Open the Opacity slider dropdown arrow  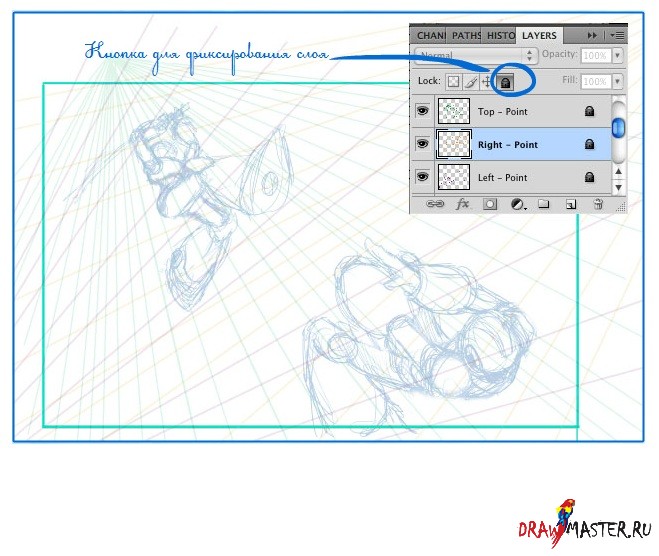(x=617, y=55)
